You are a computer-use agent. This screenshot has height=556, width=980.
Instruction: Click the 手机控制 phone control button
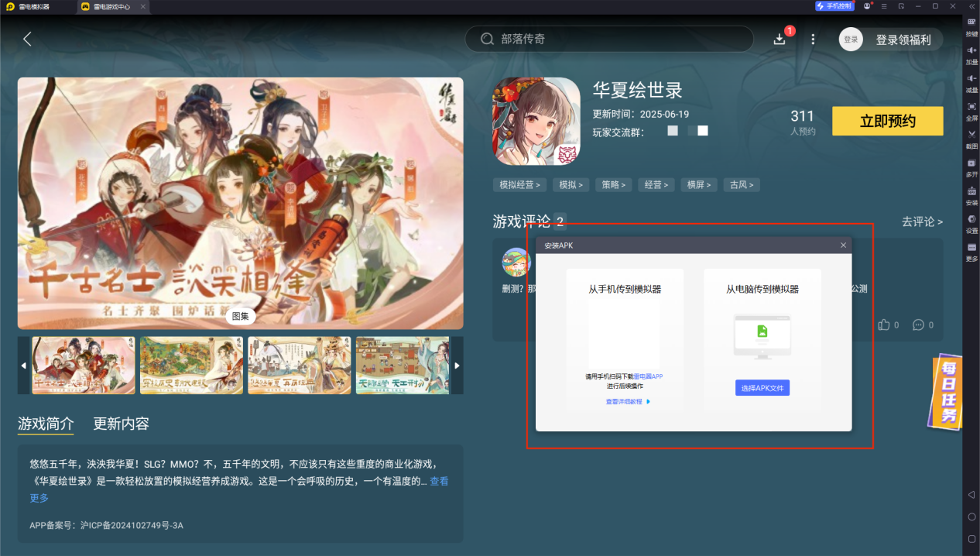point(834,6)
